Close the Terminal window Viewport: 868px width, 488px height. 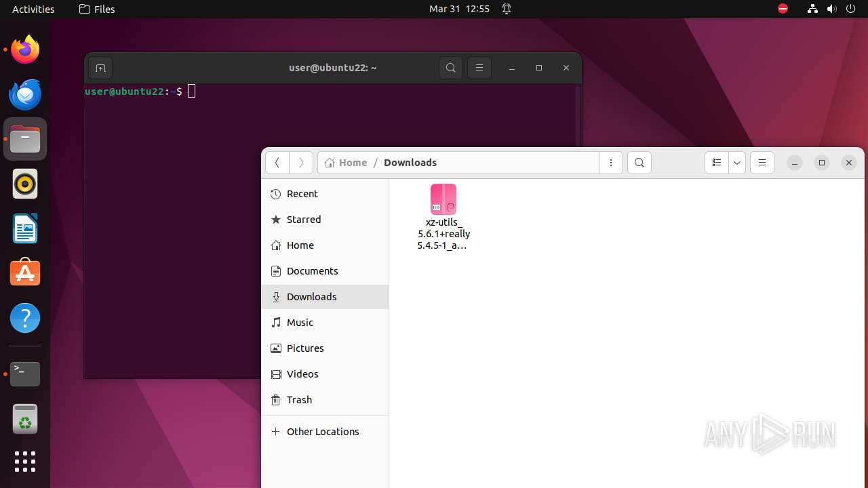point(566,68)
